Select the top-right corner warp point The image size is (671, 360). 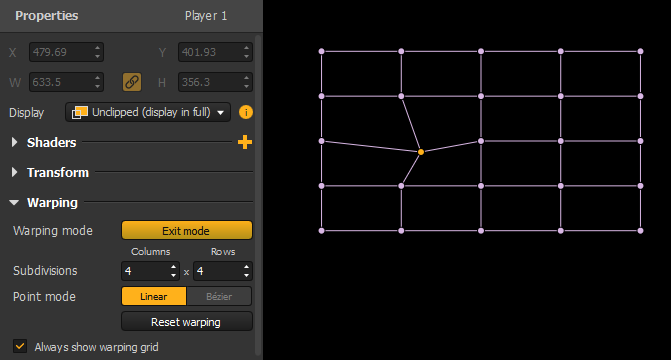click(641, 51)
